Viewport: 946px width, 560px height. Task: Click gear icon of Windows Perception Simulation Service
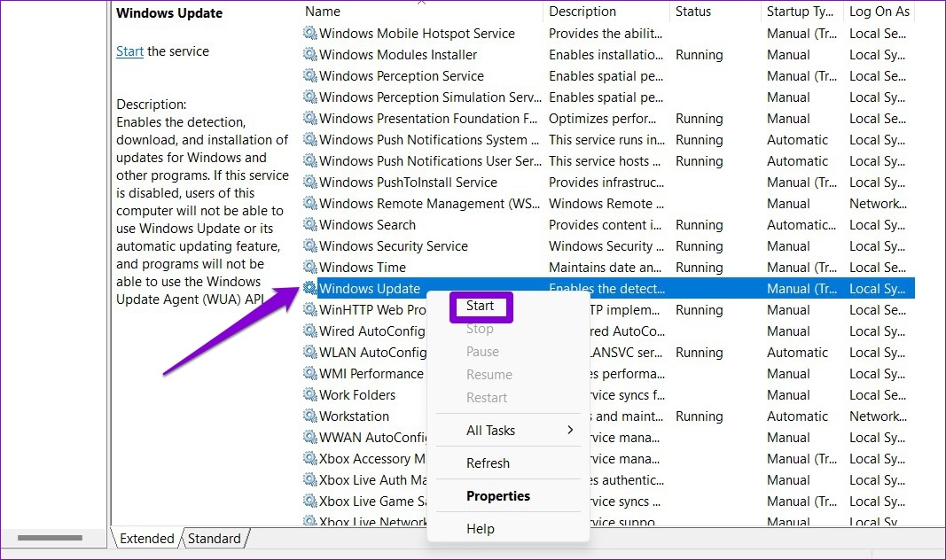pyautogui.click(x=310, y=97)
